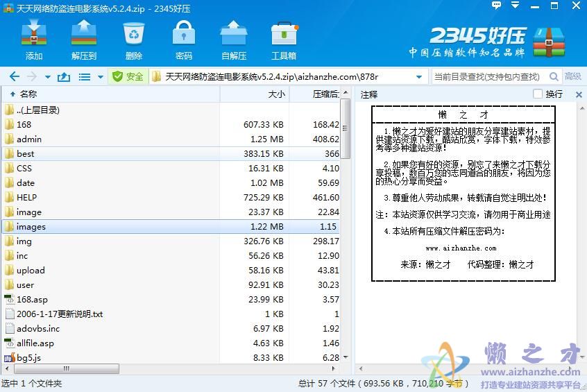Select the user folder
587x392 pixels.
point(171,285)
